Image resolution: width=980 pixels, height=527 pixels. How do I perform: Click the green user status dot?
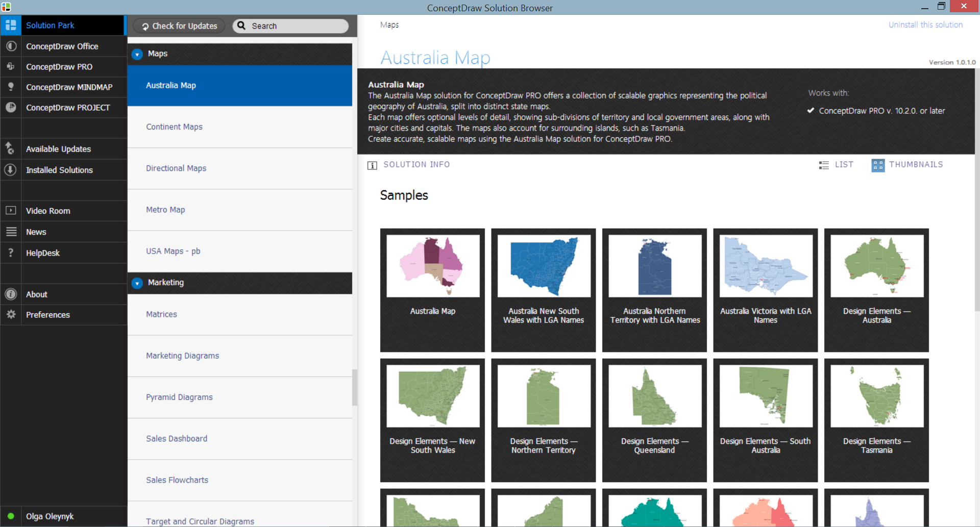[11, 516]
